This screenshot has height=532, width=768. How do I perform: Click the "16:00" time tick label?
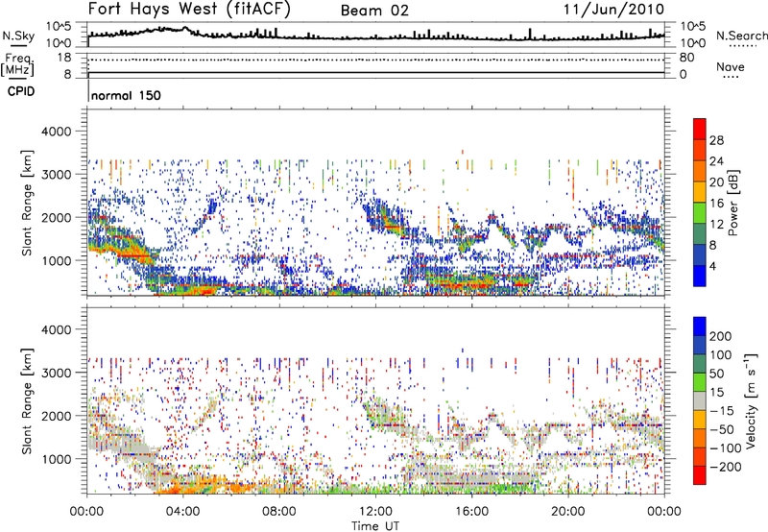471,512
